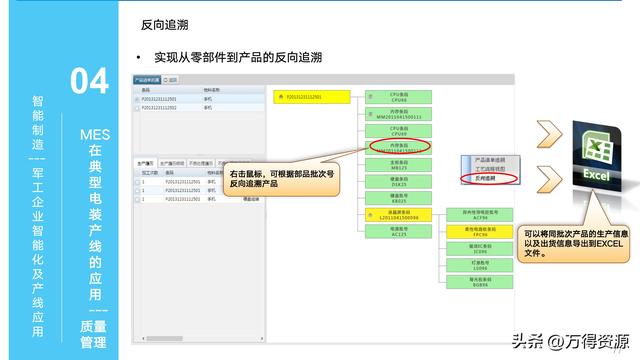Click barcode F20131231112502 in the top table
The height and width of the screenshot is (360, 640).
(159, 108)
